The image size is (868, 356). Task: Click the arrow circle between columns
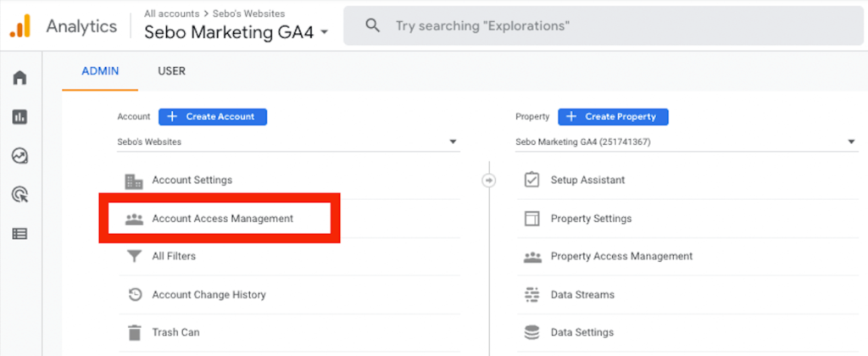point(489,181)
